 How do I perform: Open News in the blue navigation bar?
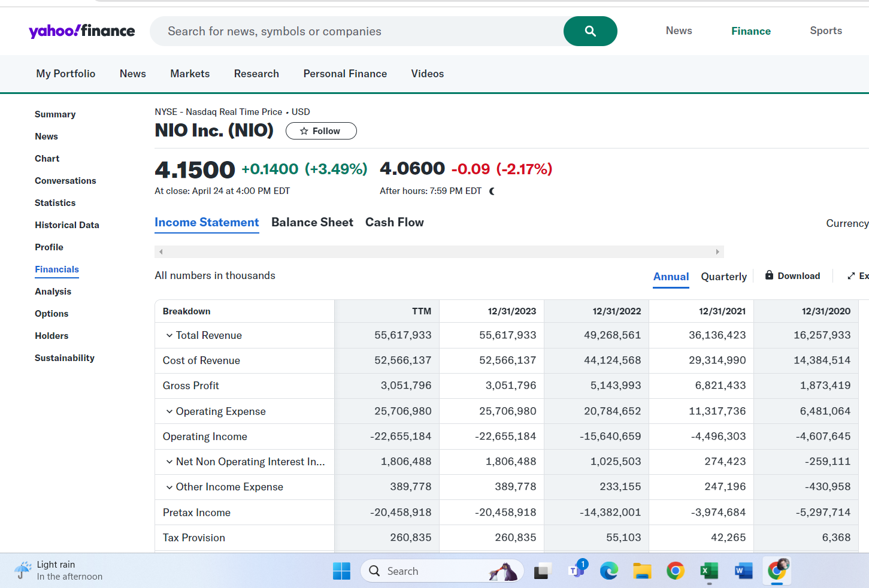pos(133,74)
